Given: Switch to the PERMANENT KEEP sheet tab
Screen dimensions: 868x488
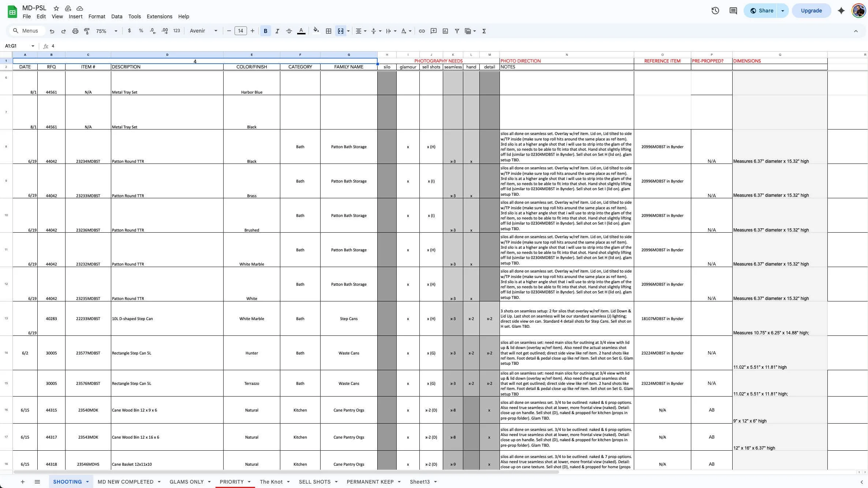Looking at the screenshot, I should tap(370, 482).
